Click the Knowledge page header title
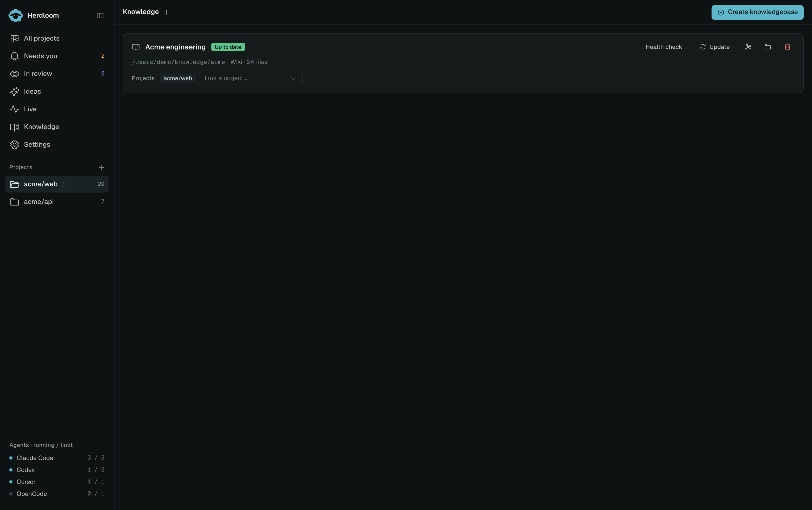Viewport: 812px width, 510px height. click(x=141, y=12)
